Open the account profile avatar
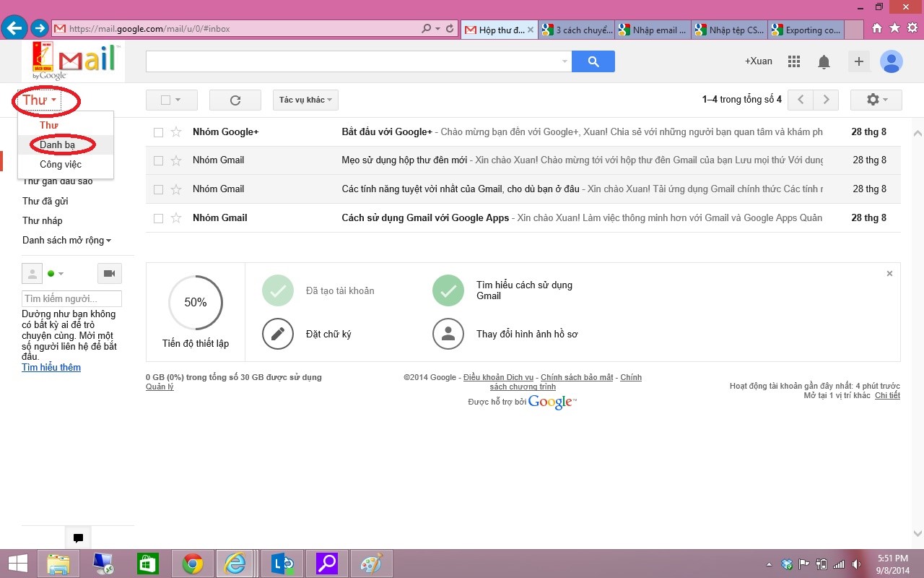The height and width of the screenshot is (578, 924). [x=892, y=61]
